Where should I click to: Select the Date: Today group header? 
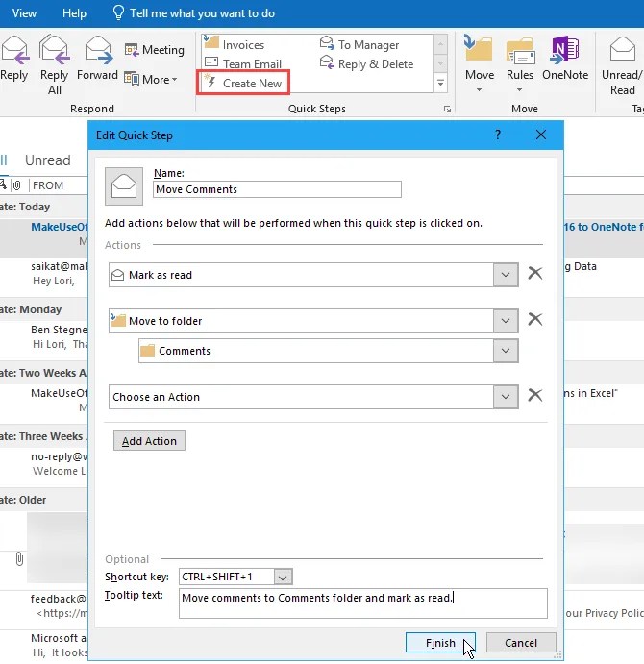click(44, 207)
